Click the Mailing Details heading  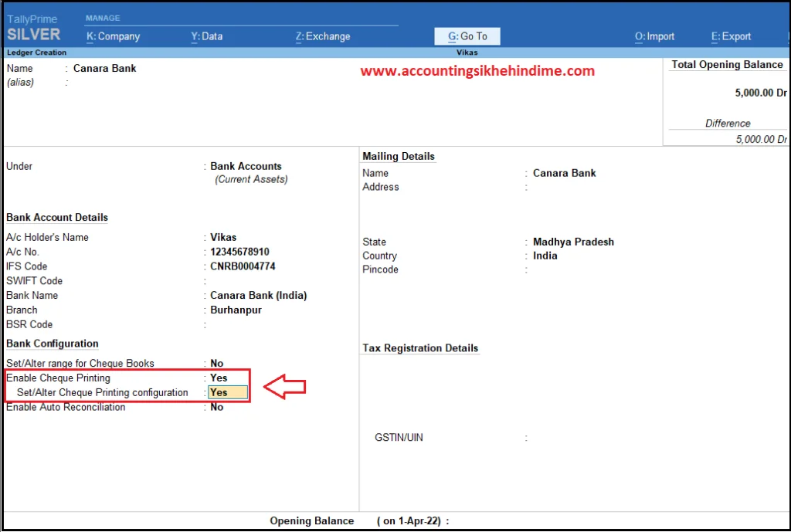coord(399,156)
